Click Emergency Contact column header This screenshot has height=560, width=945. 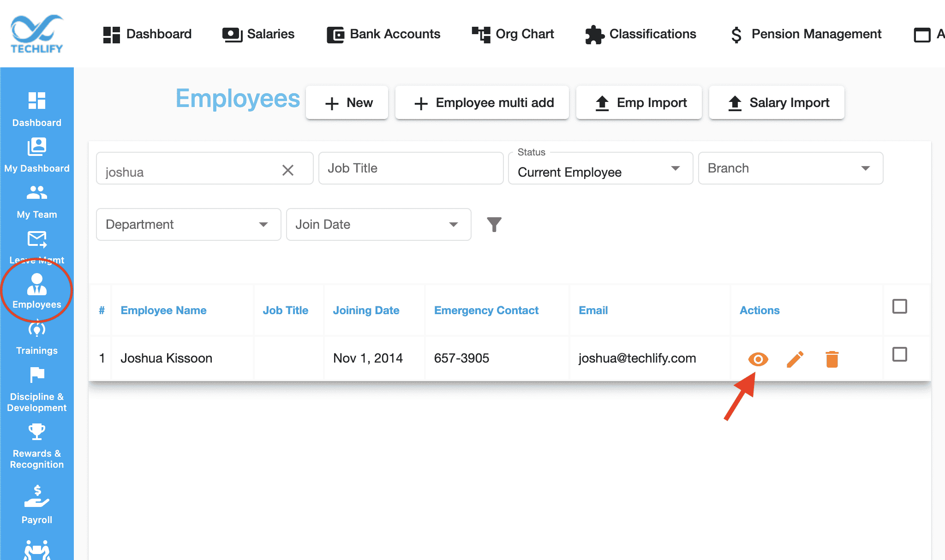tap(486, 310)
